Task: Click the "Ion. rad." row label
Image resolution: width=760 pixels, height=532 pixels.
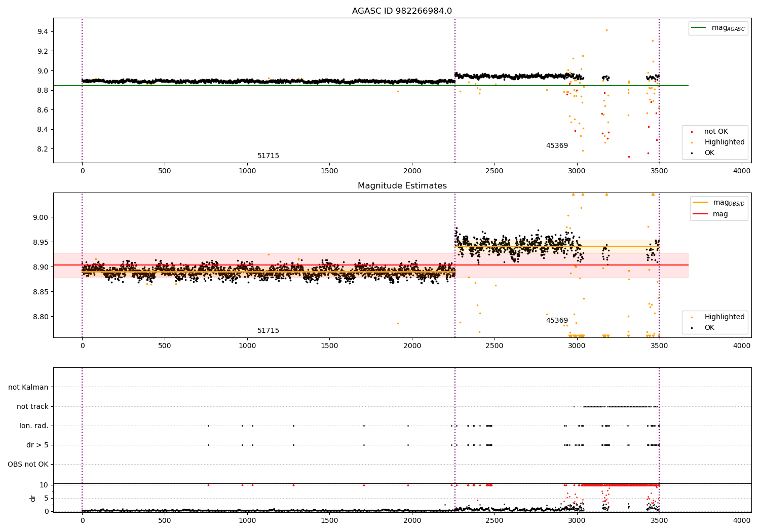Action: (x=34, y=426)
